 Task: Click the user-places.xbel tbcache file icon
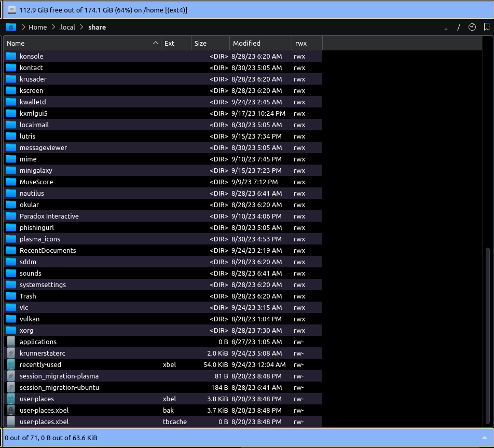[x=11, y=421]
